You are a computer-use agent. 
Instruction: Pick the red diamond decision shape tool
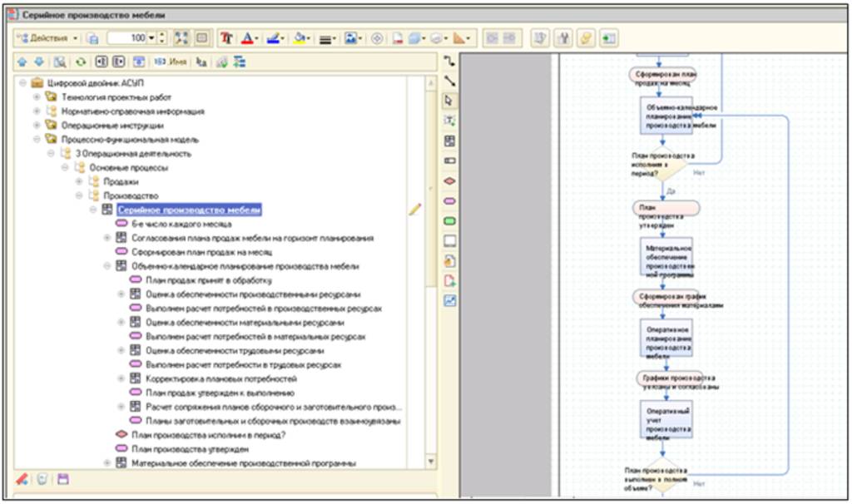(x=450, y=180)
